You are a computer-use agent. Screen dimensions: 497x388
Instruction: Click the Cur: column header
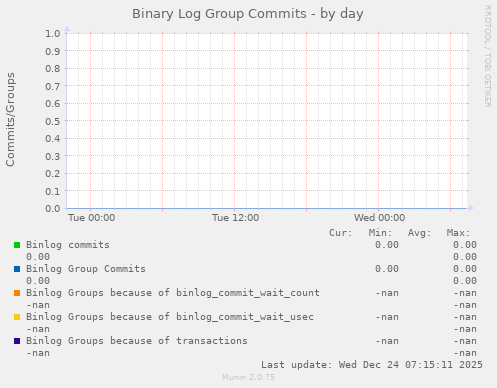pos(341,233)
